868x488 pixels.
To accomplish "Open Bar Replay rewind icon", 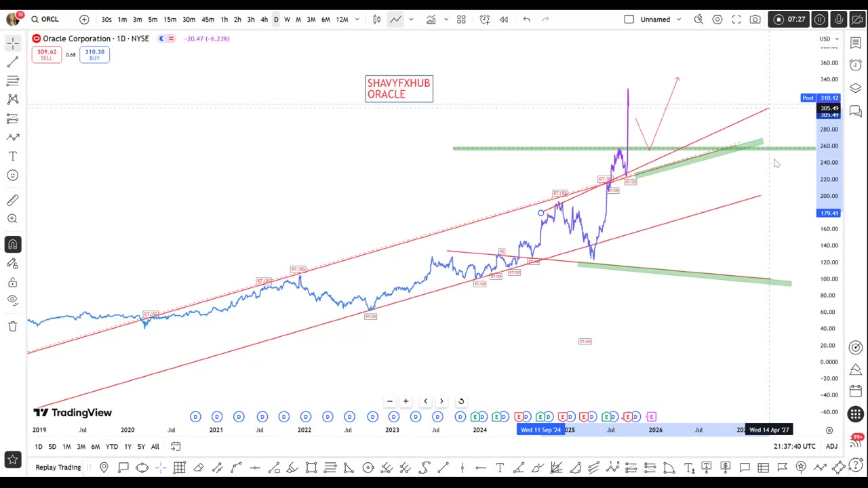I will point(504,19).
